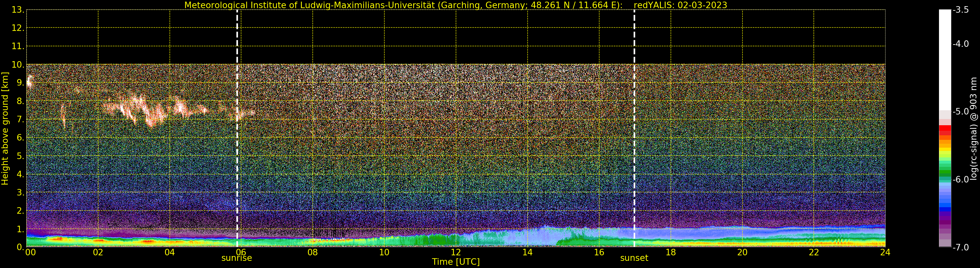Click the '08' time axis tick label

[313, 252]
